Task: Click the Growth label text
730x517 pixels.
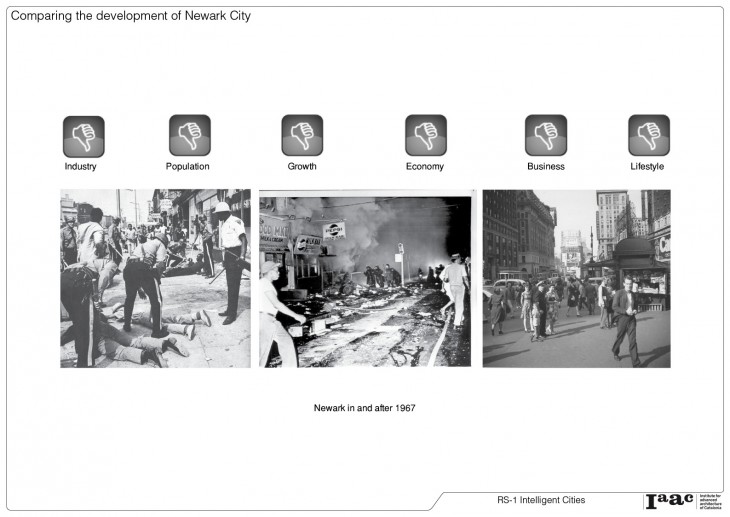Action: pos(302,167)
